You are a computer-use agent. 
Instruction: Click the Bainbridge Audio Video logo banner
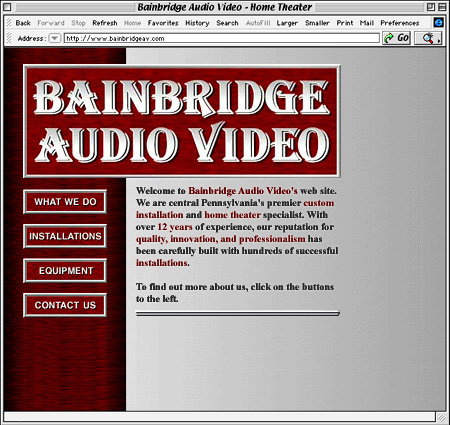click(182, 121)
